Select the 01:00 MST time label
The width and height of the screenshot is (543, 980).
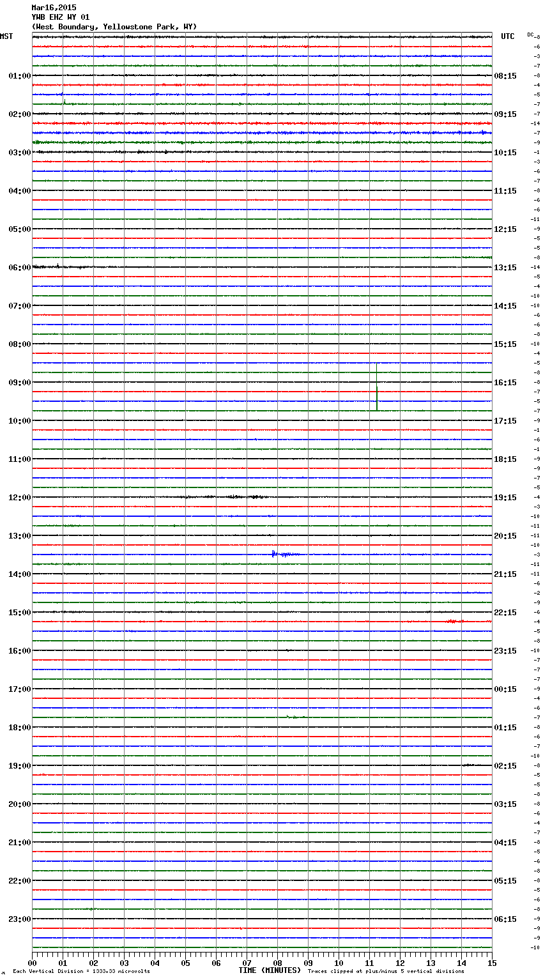(x=20, y=76)
